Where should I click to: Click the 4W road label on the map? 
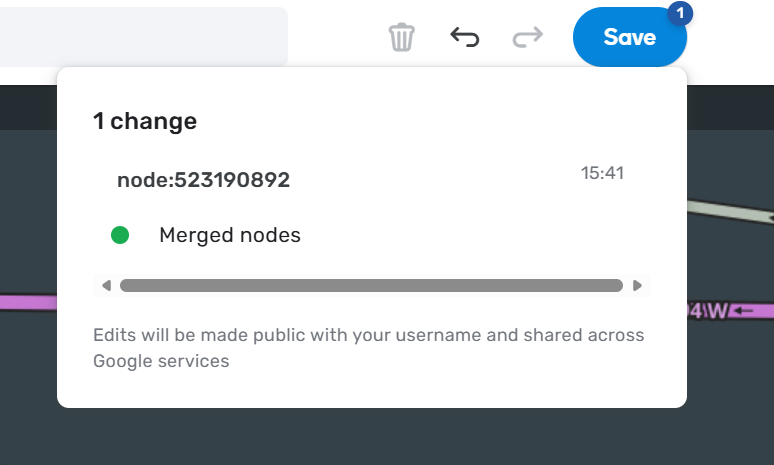708,312
